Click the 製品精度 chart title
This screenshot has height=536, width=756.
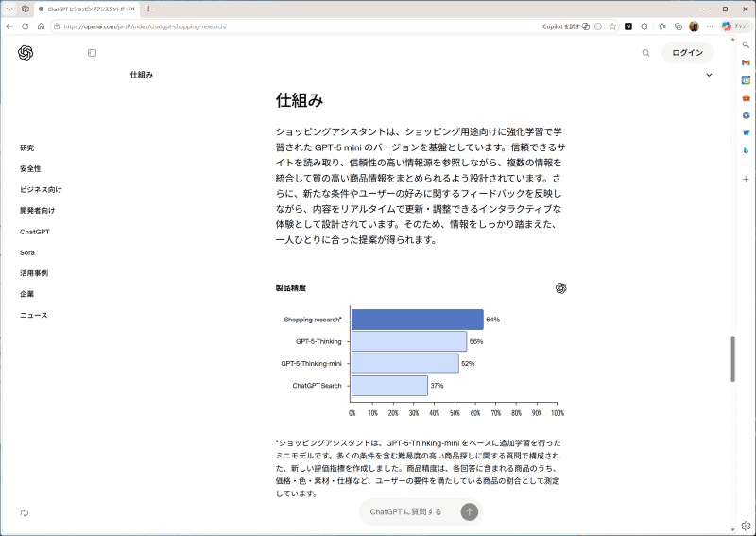[x=291, y=288]
